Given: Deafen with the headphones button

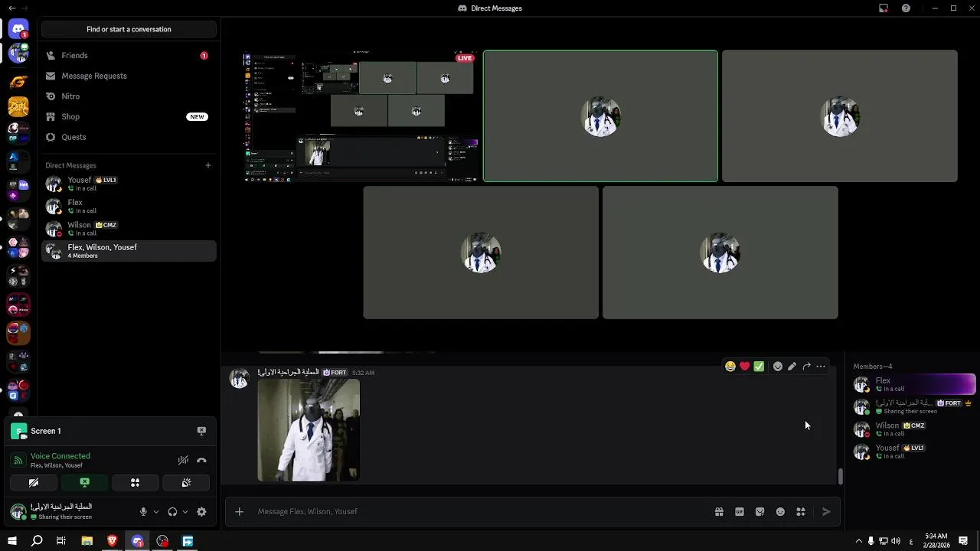Looking at the screenshot, I should tap(172, 512).
